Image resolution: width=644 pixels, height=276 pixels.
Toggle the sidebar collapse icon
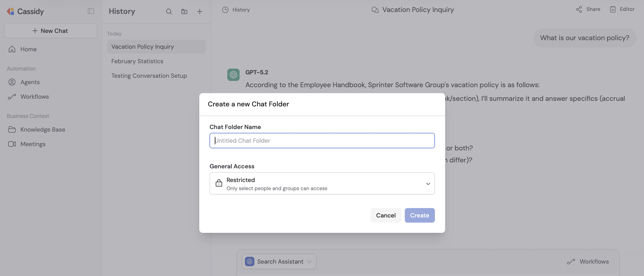[91, 11]
